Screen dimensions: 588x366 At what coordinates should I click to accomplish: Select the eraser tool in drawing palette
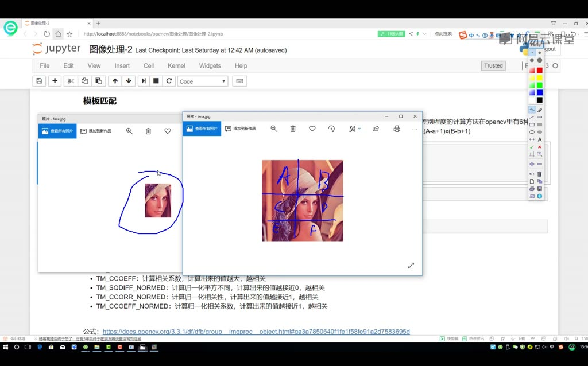point(540,110)
